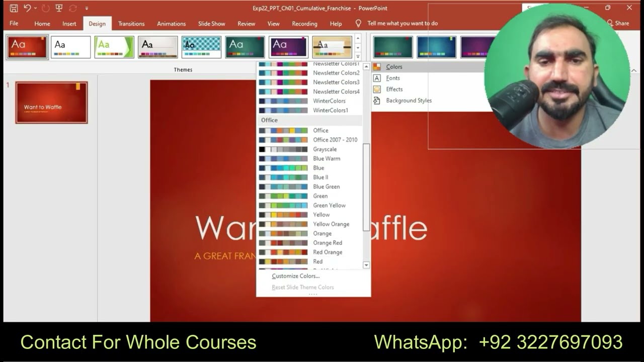The image size is (644, 362).
Task: Choose the Office color palette
Action: [309, 130]
